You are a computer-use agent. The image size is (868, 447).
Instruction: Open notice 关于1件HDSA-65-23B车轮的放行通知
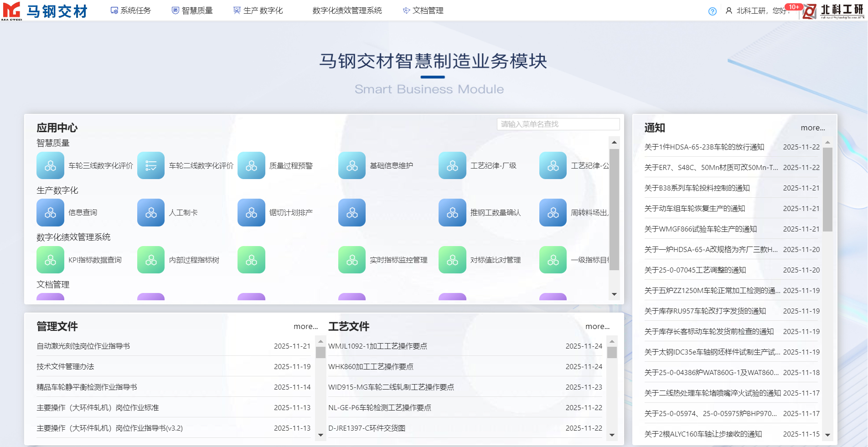point(704,147)
